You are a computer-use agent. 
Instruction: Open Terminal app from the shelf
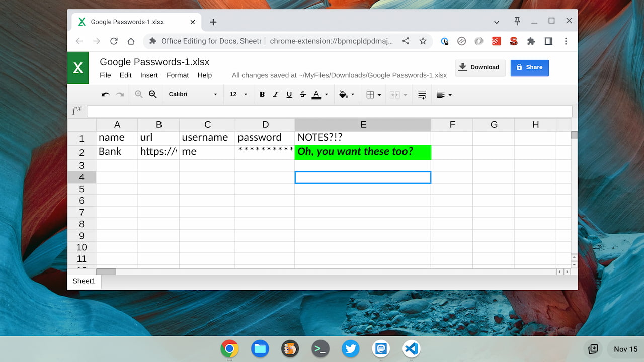tap(320, 348)
